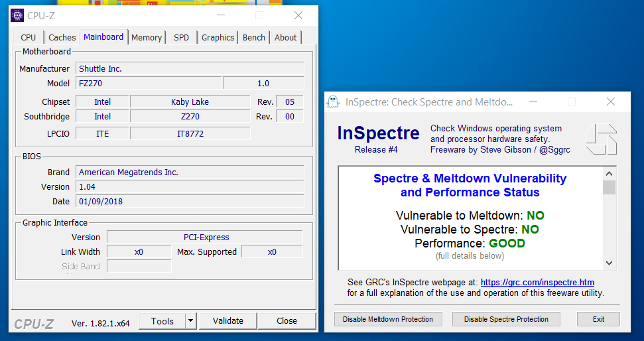This screenshot has width=644, height=341.
Task: Open the Caches tab
Action: [x=62, y=37]
